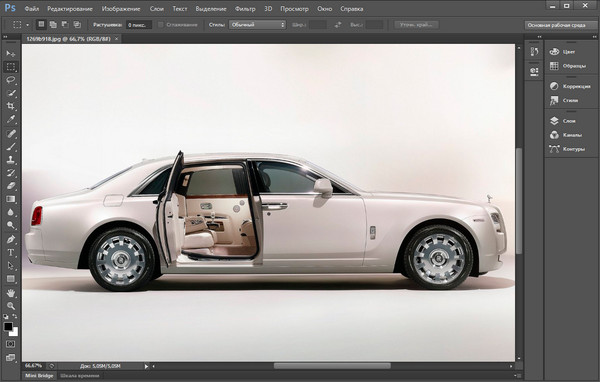
Task: Select the Crop tool
Action: point(11,106)
